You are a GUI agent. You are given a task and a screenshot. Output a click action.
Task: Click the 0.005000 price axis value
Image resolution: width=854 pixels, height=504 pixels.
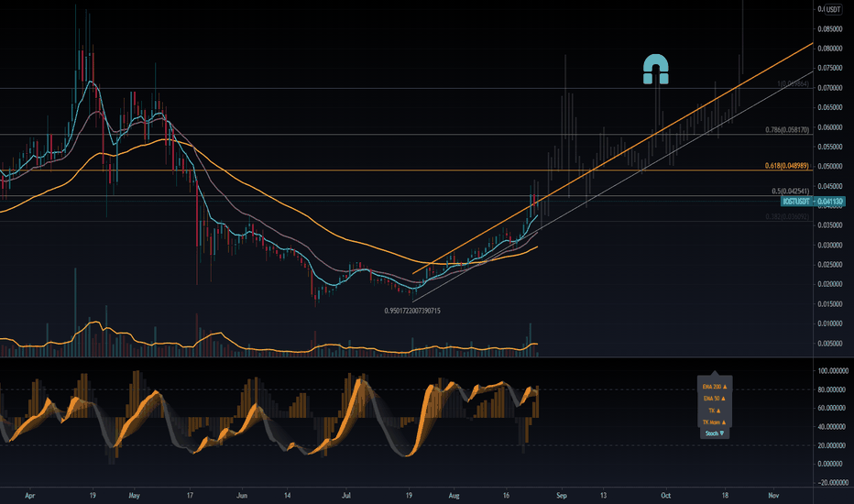pos(829,344)
